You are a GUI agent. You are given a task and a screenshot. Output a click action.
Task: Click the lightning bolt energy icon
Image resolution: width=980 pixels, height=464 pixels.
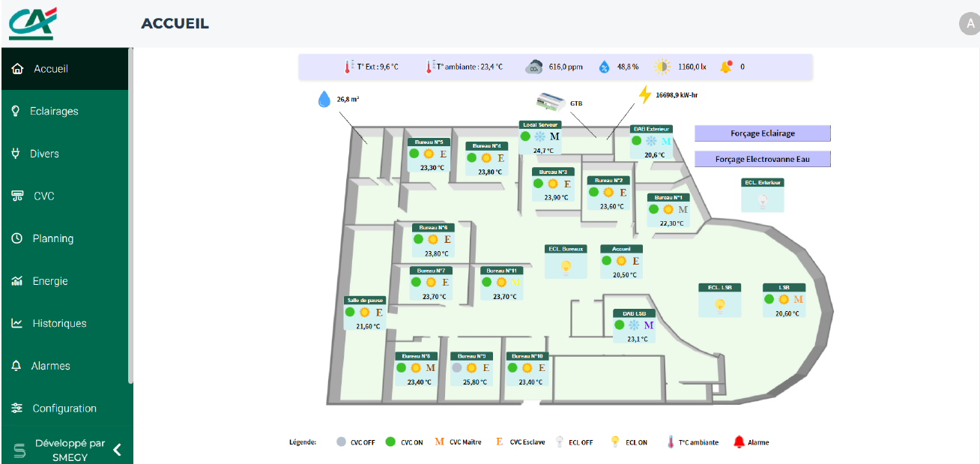pos(644,95)
